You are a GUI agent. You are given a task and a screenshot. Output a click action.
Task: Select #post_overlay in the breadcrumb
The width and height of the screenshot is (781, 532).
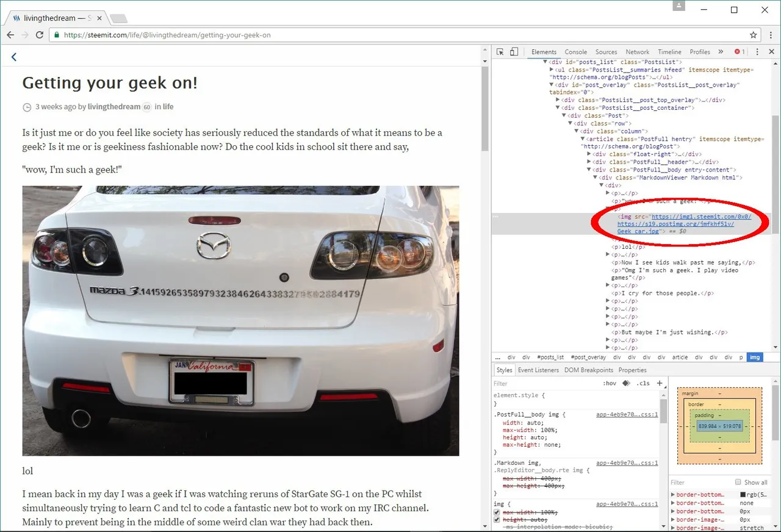[x=588, y=358]
